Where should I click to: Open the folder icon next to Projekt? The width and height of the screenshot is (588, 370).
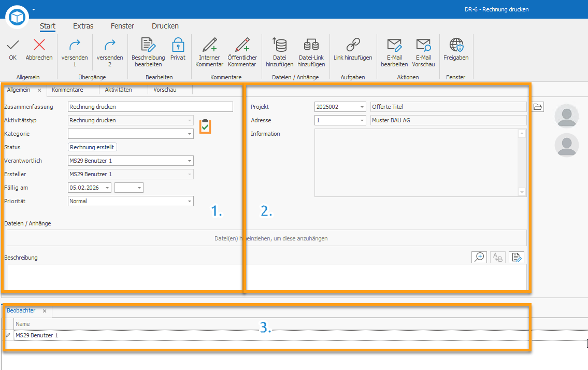coord(537,107)
